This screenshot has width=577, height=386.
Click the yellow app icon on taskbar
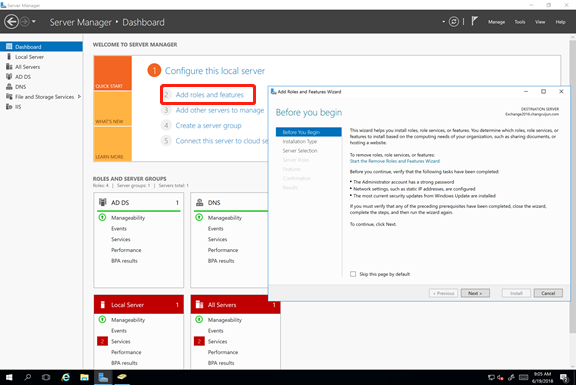pos(122,377)
